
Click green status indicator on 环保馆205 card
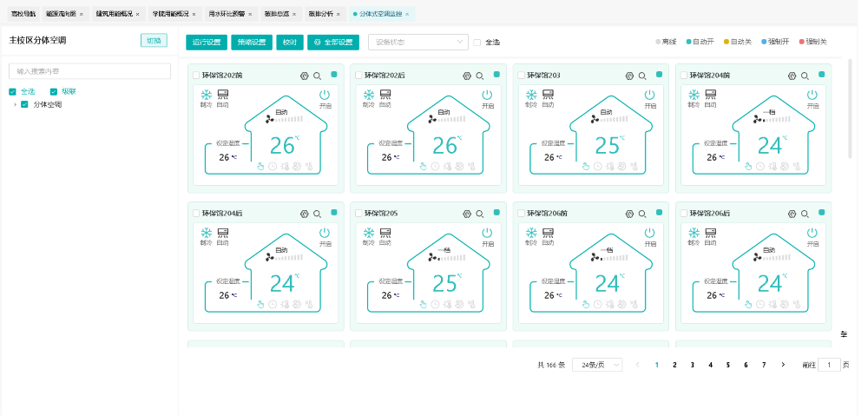(496, 212)
